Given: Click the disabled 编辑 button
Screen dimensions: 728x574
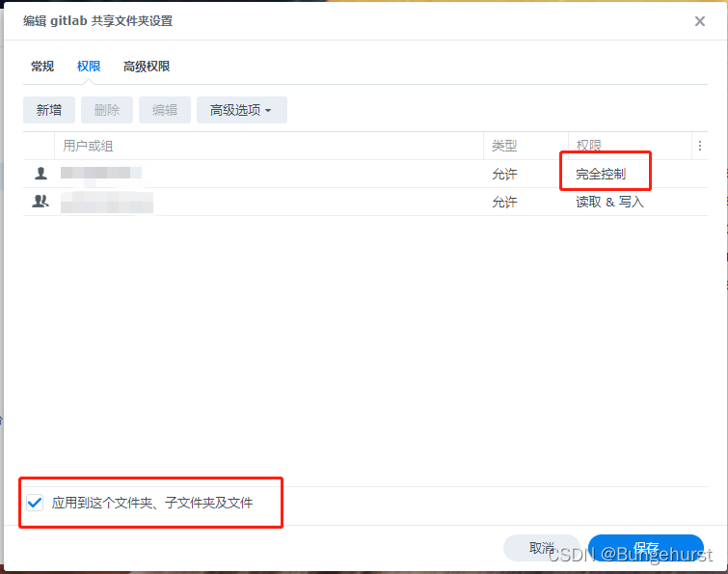Looking at the screenshot, I should tap(165, 110).
